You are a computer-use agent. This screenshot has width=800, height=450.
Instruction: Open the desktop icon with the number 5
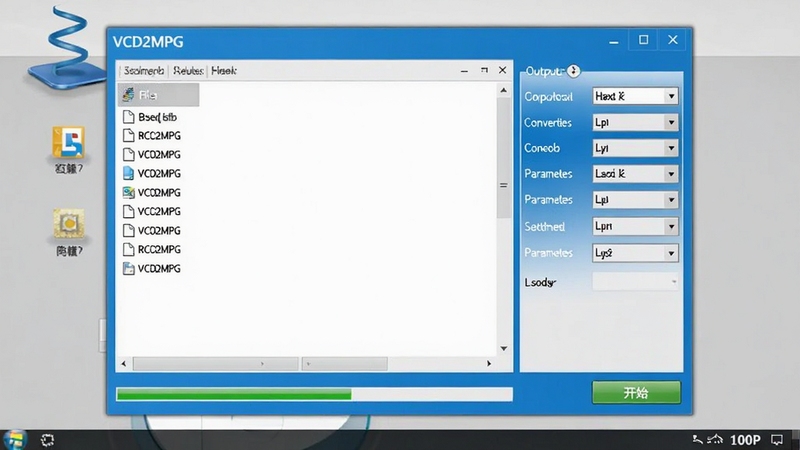point(68,142)
